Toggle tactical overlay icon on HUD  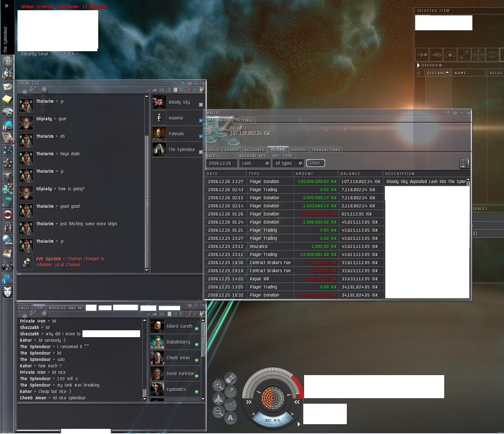pos(231,405)
